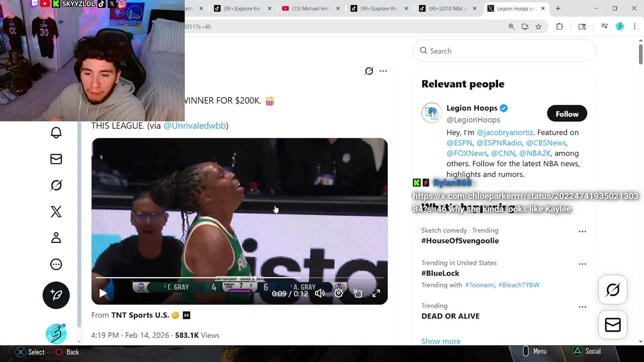Viewport: 644px width, 362px height.
Task: Open the @CNN mention
Action: point(503,153)
